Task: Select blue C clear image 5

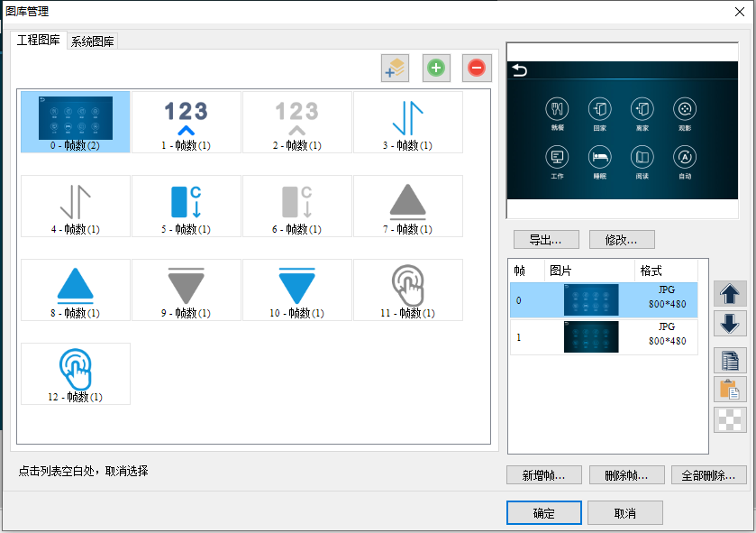Action: point(187,206)
